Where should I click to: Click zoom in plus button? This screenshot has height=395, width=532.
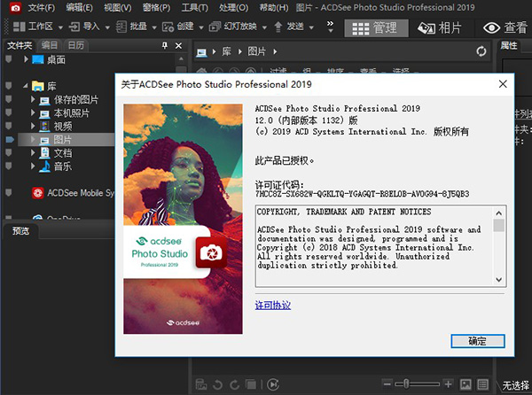click(448, 383)
